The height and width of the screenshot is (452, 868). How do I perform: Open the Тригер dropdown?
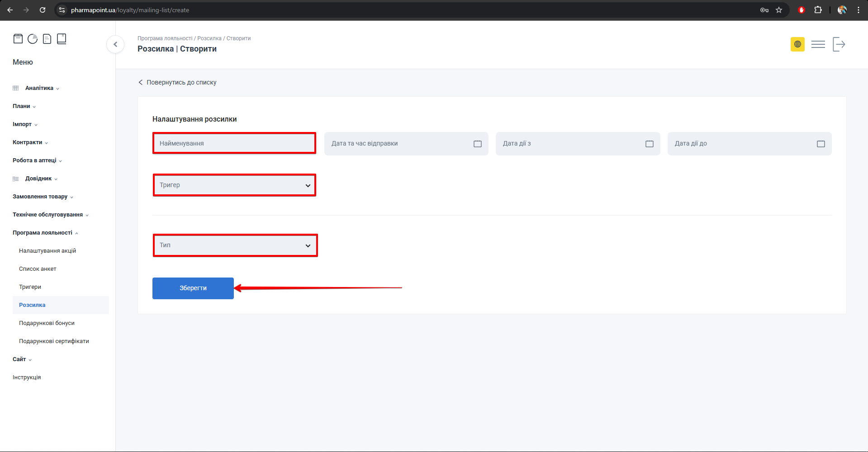[234, 185]
